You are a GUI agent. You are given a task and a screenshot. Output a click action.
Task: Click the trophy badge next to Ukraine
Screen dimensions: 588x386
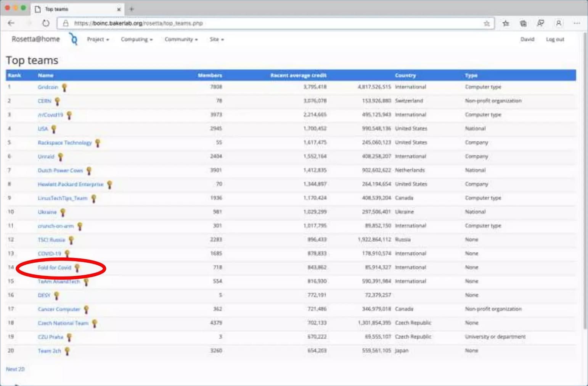(x=63, y=212)
